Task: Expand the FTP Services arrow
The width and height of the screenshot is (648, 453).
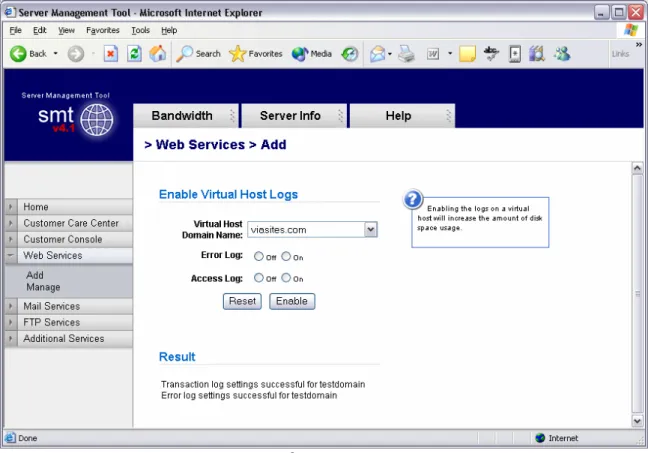Action: coord(11,322)
